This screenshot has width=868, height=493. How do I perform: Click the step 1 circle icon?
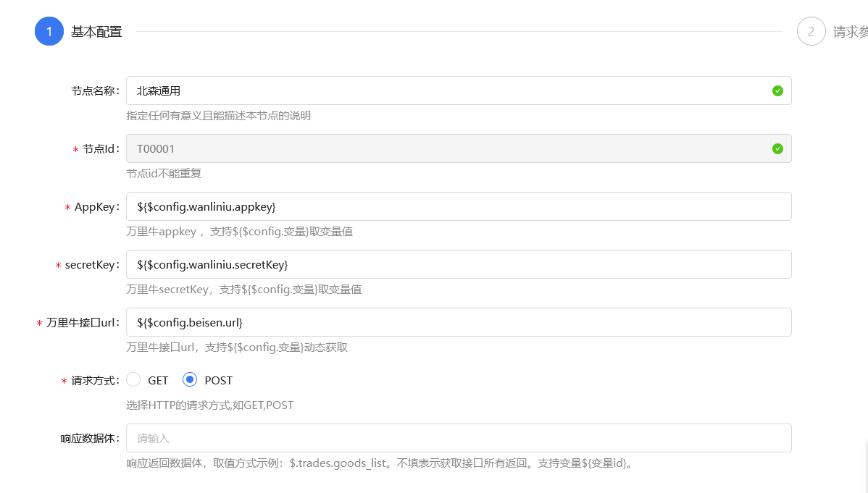coord(49,31)
